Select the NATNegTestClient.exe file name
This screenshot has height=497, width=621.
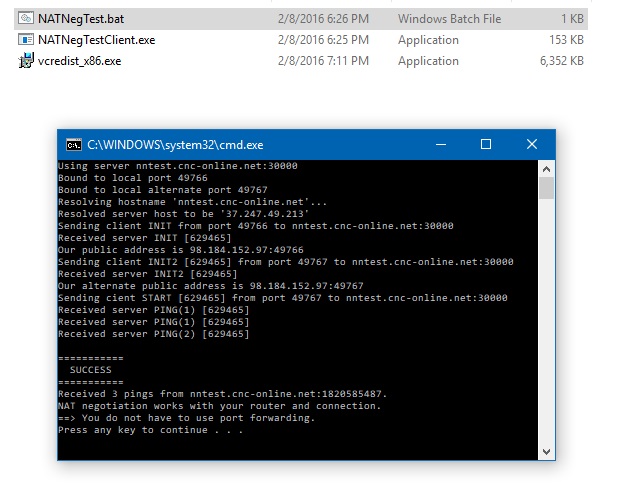[96, 40]
